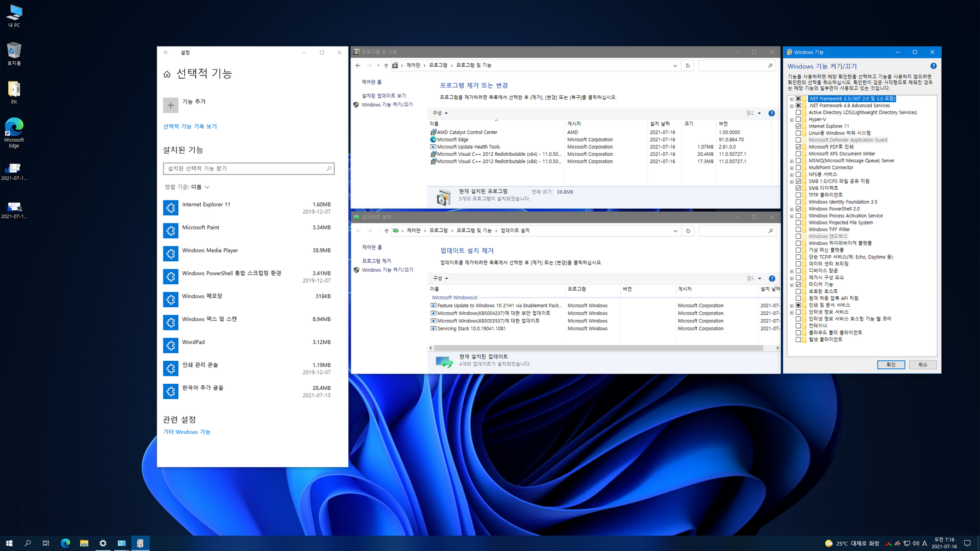Click 설치 날짜 column header in programs list
This screenshot has width=980, height=551.
coord(666,124)
